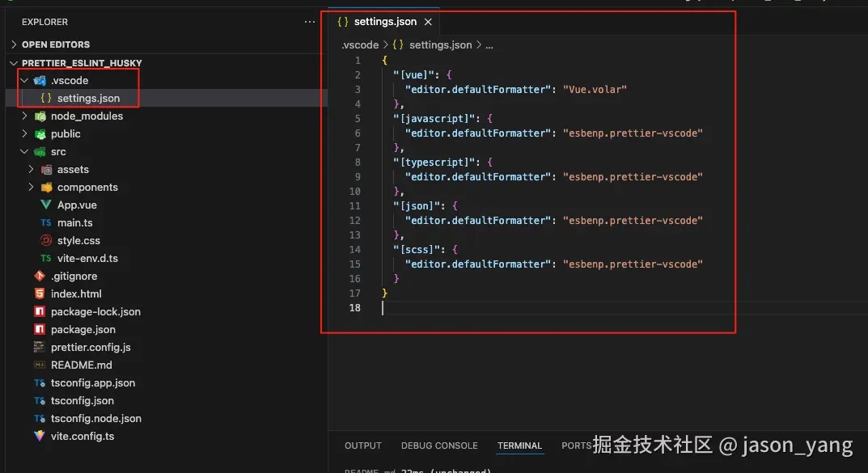This screenshot has width=868, height=473.
Task: Open Explorer more actions ellipsis menu
Action: pos(310,22)
